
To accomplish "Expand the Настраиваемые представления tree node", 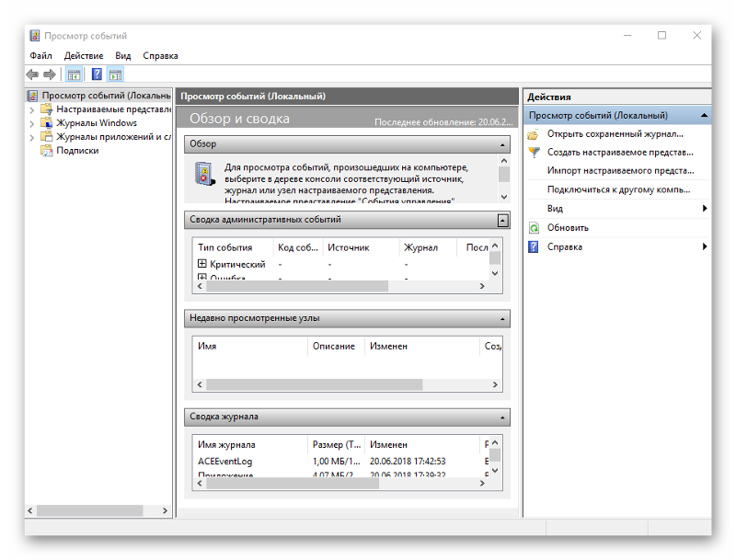I will pos(32,109).
